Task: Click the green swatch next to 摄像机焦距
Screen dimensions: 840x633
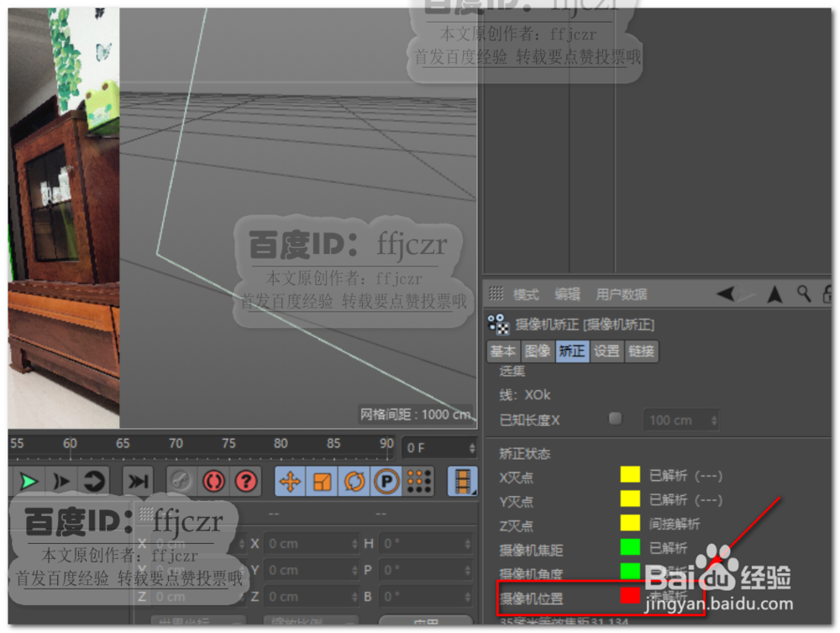Action: [630, 546]
